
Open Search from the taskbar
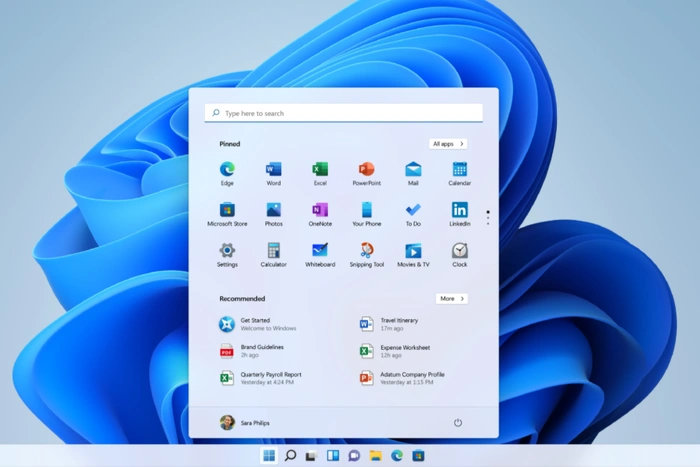[x=290, y=455]
